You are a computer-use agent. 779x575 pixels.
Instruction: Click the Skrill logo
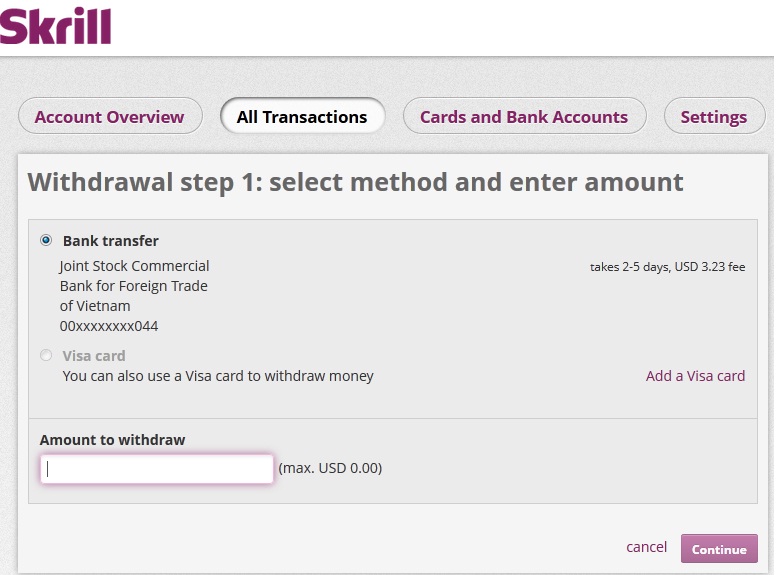coord(56,26)
